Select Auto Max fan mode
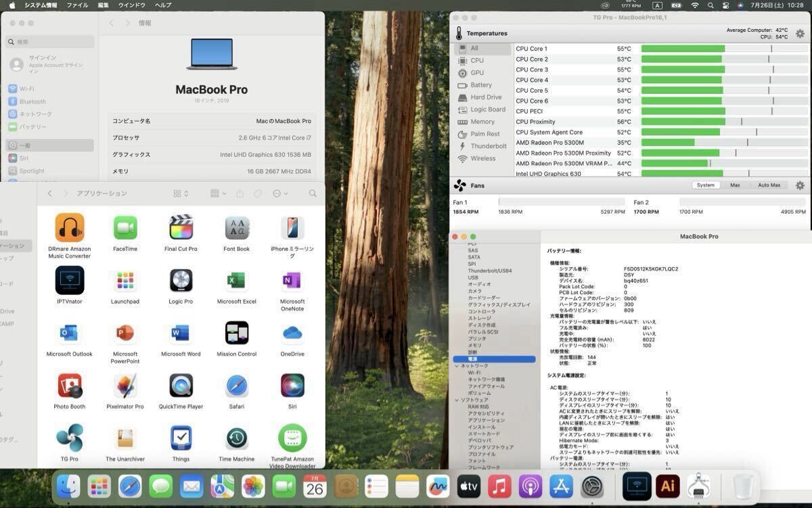 769,185
